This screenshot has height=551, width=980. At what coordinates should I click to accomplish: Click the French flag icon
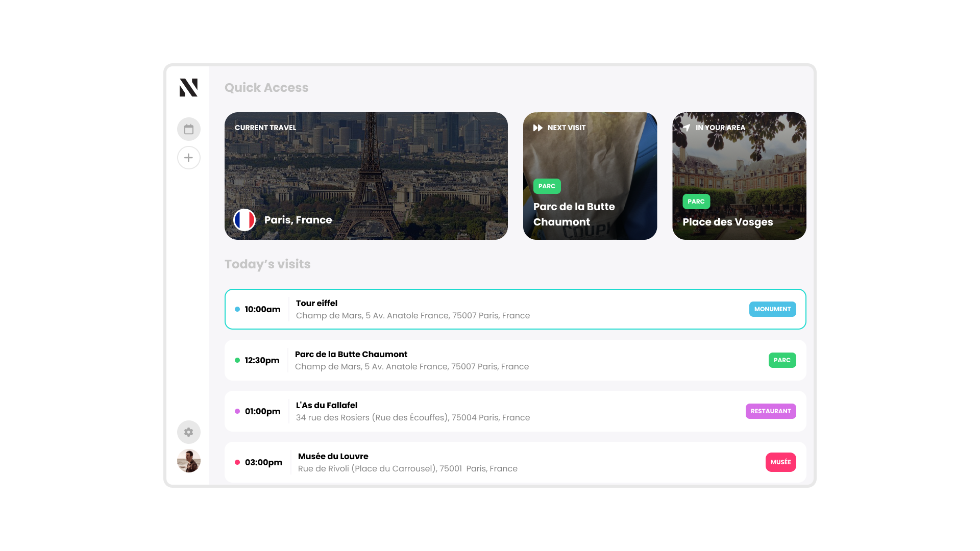click(244, 220)
